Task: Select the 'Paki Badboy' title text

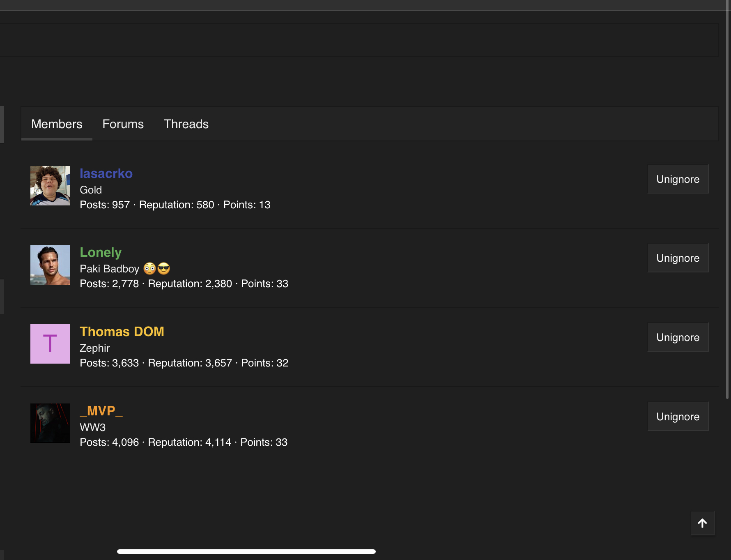Action: (x=110, y=269)
